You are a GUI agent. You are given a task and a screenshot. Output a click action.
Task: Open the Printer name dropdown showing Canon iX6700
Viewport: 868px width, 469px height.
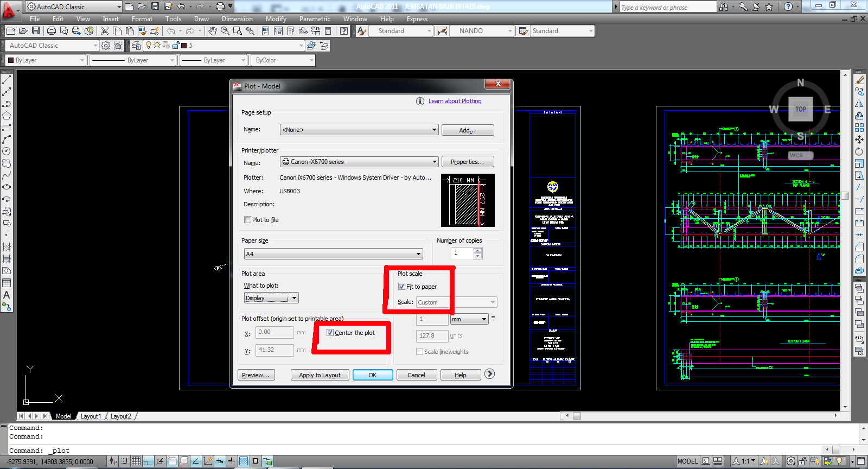(x=359, y=162)
